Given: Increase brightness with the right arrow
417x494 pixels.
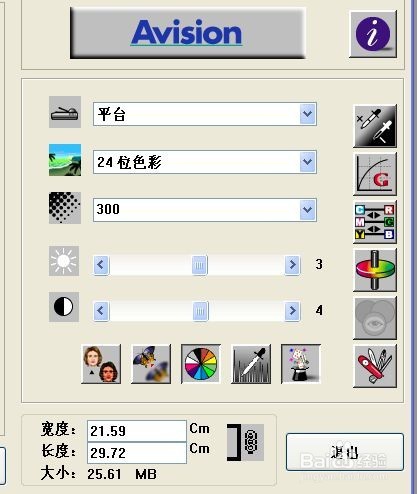Looking at the screenshot, I should 292,265.
